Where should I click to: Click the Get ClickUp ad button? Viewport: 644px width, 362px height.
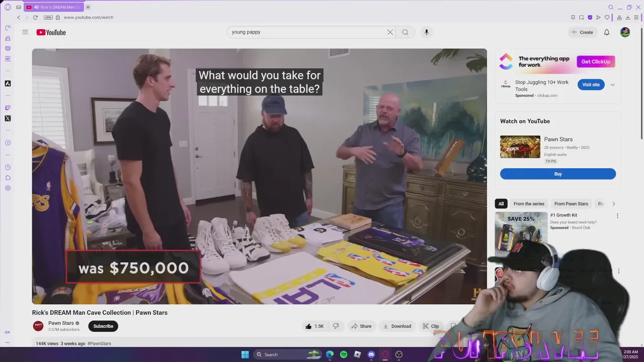[596, 62]
